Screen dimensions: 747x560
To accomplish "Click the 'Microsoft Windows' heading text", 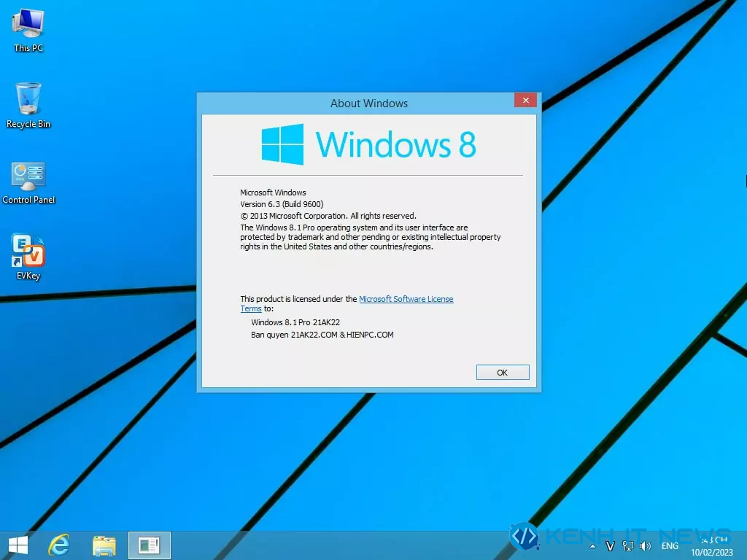I will [x=273, y=192].
